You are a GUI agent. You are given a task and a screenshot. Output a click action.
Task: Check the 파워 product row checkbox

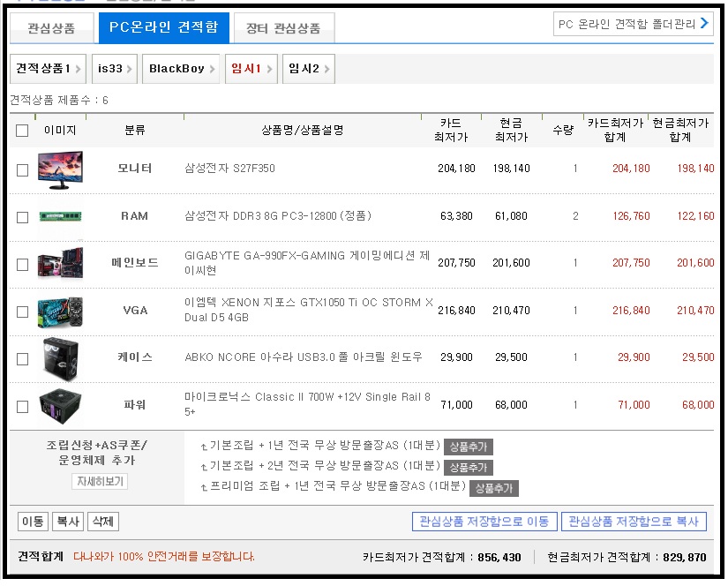coord(21,405)
